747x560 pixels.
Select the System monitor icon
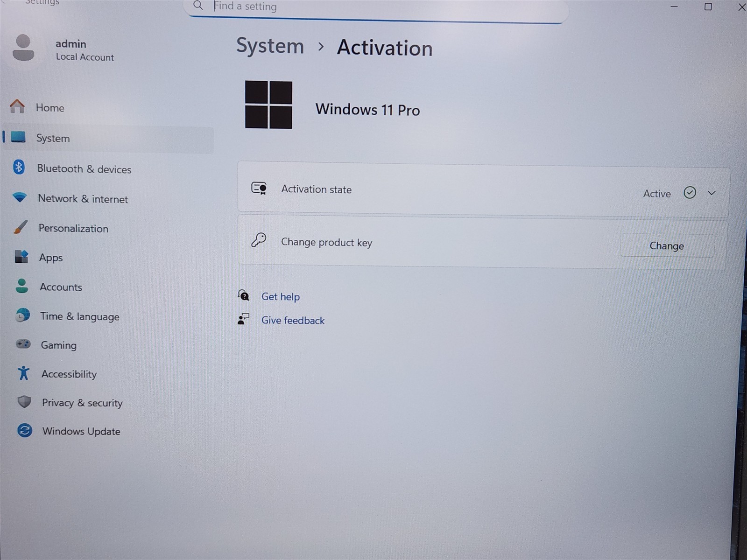[18, 137]
